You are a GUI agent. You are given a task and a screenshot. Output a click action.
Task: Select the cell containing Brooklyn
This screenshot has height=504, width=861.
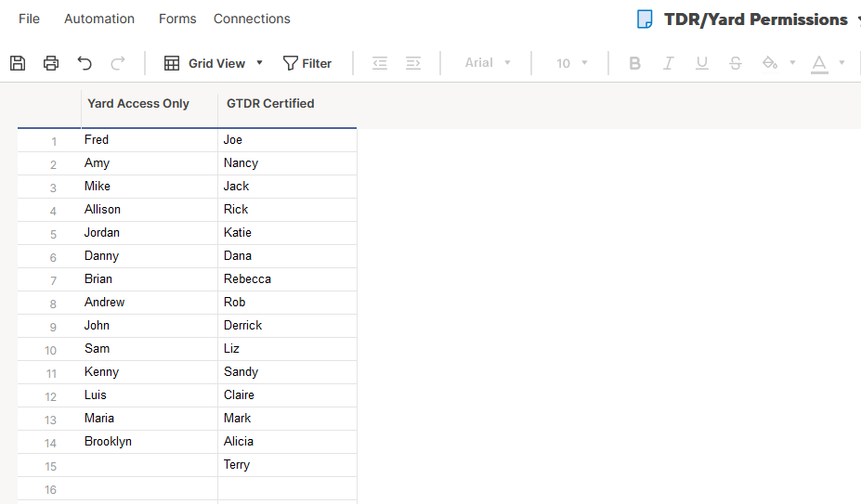(150, 442)
